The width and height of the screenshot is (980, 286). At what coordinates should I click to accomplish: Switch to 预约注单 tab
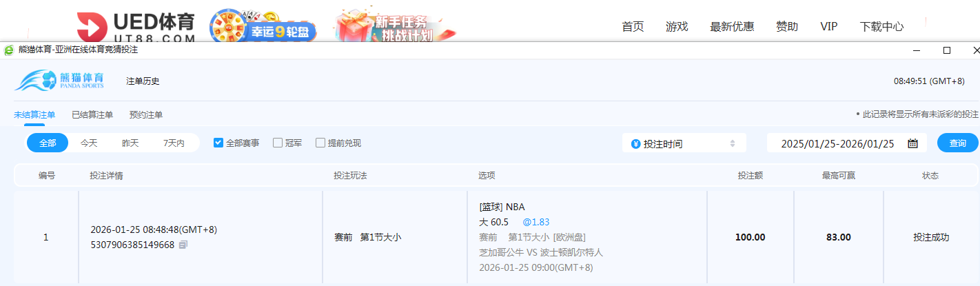coord(146,115)
